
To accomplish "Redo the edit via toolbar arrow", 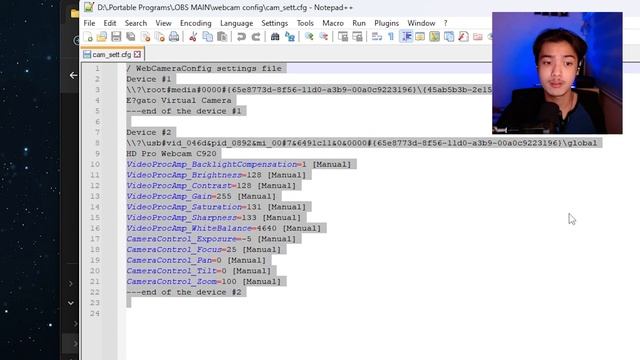I will pyautogui.click(x=256, y=37).
